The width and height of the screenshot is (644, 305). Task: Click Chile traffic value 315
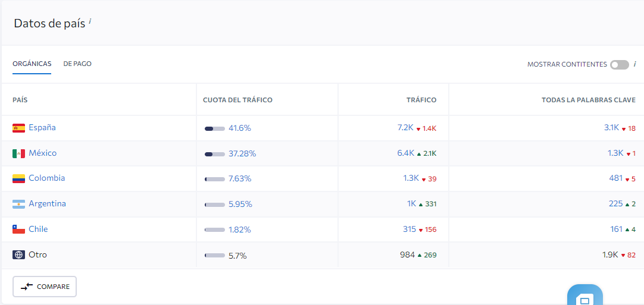[409, 229]
